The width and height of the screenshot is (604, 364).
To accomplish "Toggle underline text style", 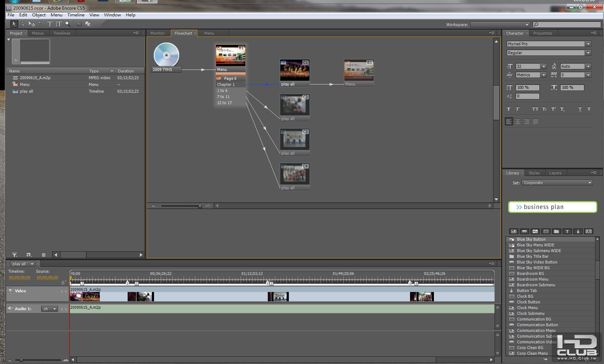I will point(580,109).
